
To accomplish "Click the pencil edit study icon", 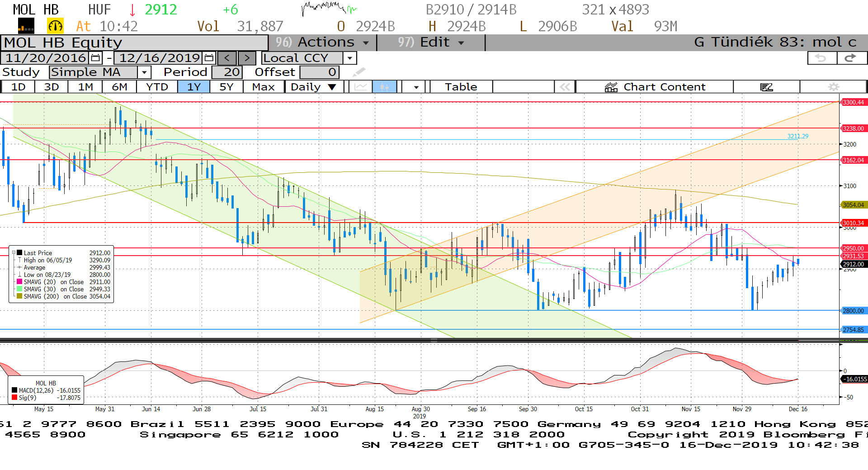I will click(x=359, y=72).
